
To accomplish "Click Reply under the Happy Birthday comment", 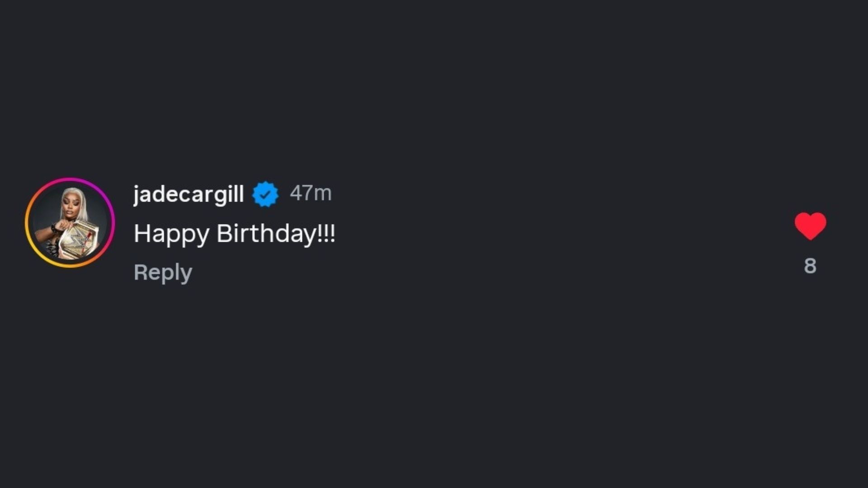I will pos(162,271).
